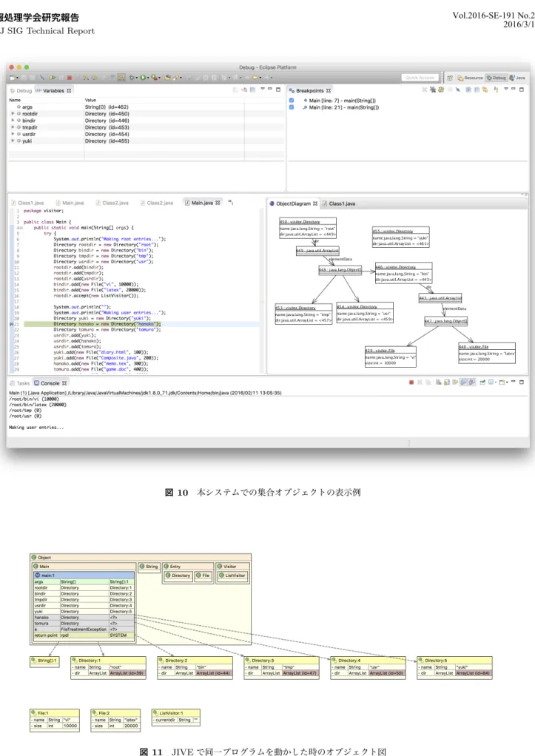
Task: Select the args variable row
Action: pos(145,107)
